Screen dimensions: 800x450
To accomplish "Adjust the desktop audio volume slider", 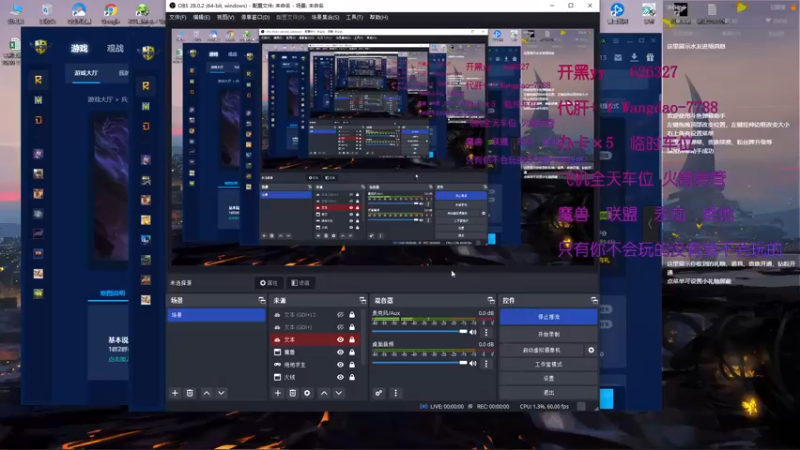I will pos(419,363).
